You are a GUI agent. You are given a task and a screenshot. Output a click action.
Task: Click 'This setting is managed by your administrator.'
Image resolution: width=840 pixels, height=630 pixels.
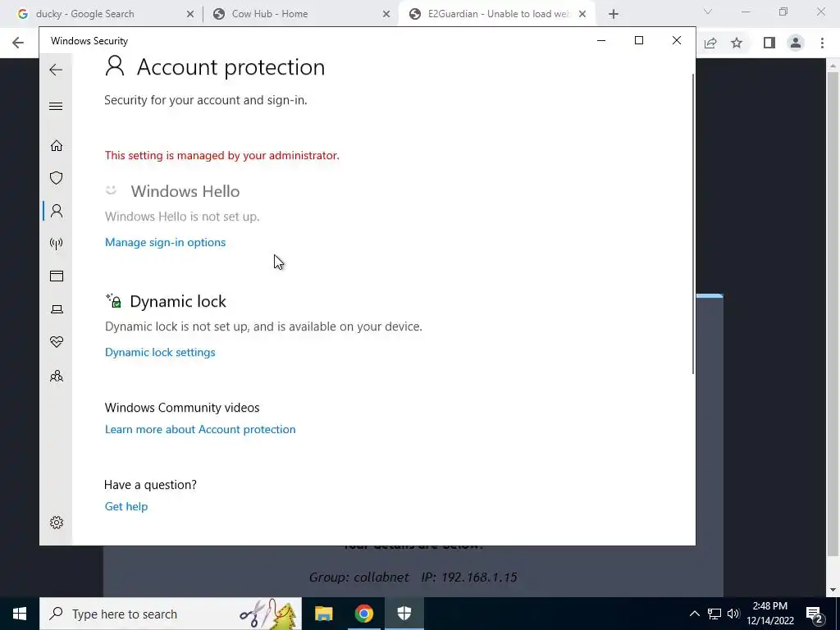(x=221, y=155)
